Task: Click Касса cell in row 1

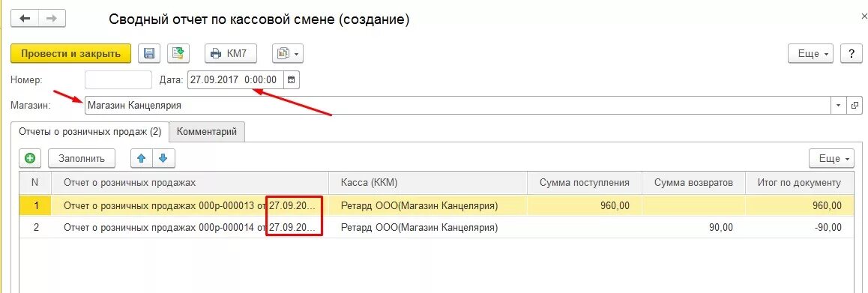Action: coord(428,206)
